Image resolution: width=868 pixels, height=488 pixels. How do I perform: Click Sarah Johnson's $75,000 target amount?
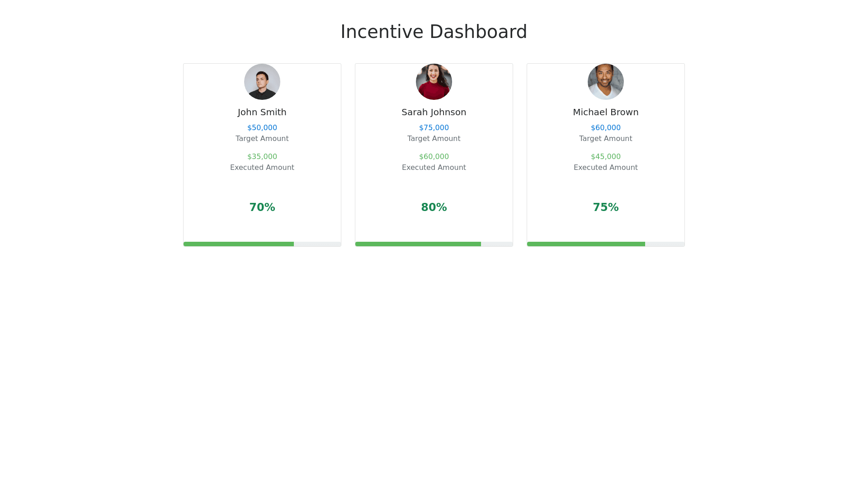pos(434,128)
